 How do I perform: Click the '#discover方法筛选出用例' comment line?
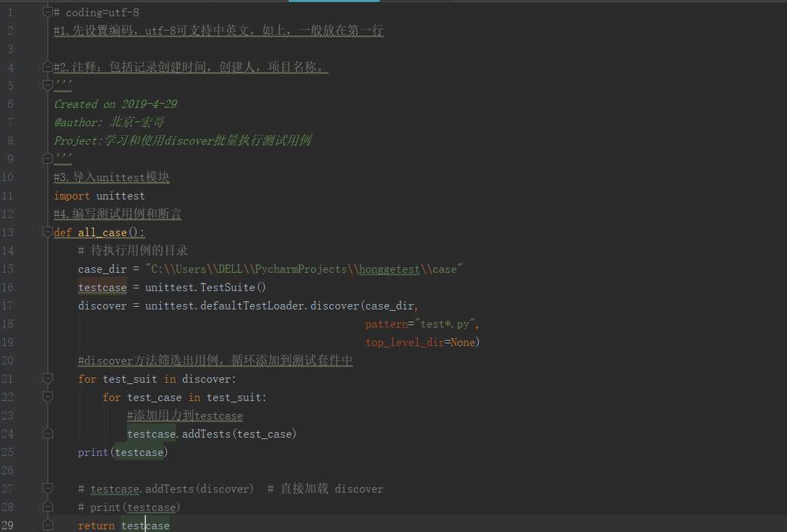[215, 360]
